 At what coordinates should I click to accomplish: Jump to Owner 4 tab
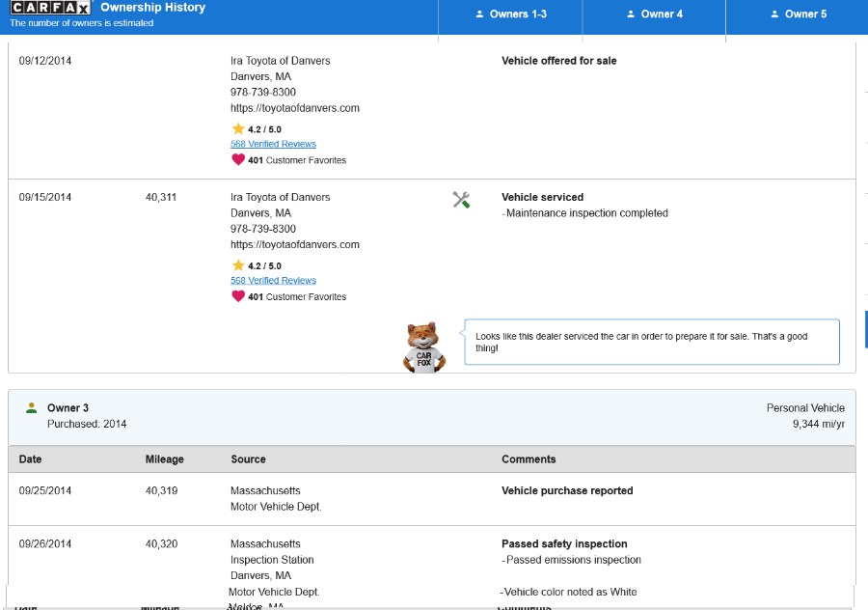pos(654,14)
